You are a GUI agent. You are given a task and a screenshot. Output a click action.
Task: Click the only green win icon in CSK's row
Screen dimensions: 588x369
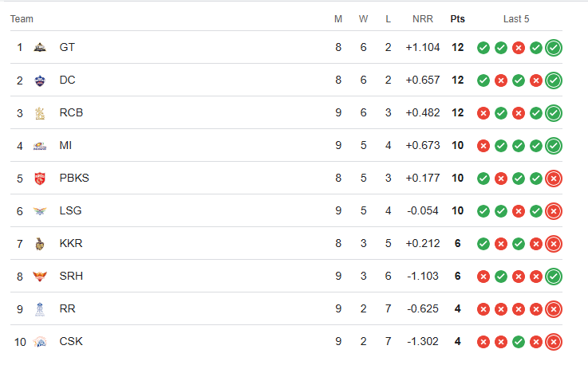[x=519, y=342]
